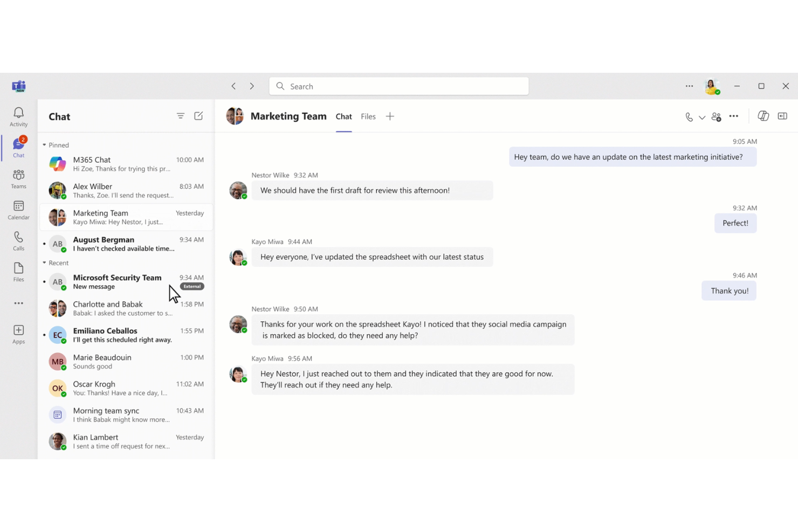Screen dimensions: 798x532
Task: Collapse the Pinned chats section
Action: 44,145
